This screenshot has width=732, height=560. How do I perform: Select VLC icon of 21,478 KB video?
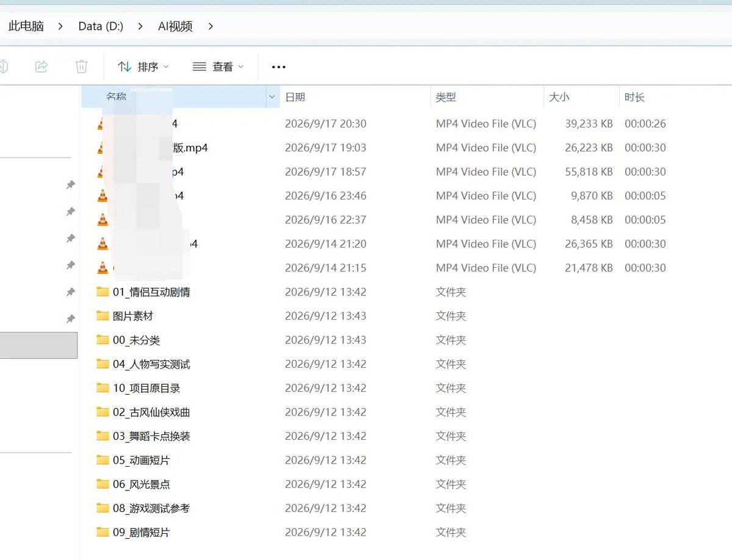pos(102,267)
